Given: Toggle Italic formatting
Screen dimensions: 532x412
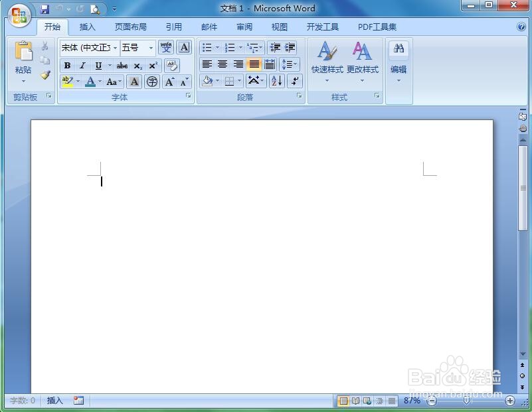Looking at the screenshot, I should [x=82, y=66].
